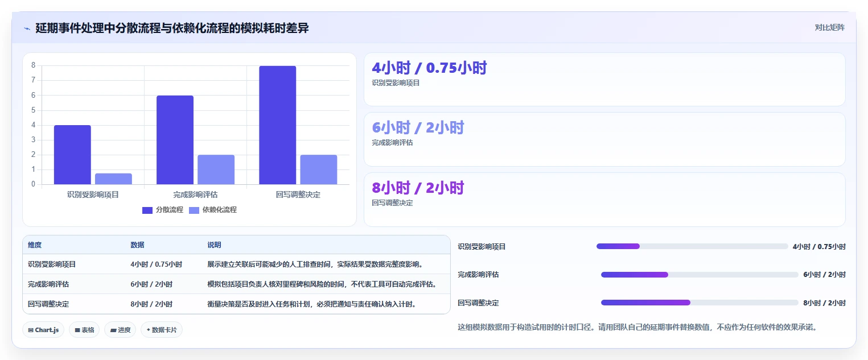
Task: Click the 6小时 / 2小时 data card
Action: click(x=604, y=139)
